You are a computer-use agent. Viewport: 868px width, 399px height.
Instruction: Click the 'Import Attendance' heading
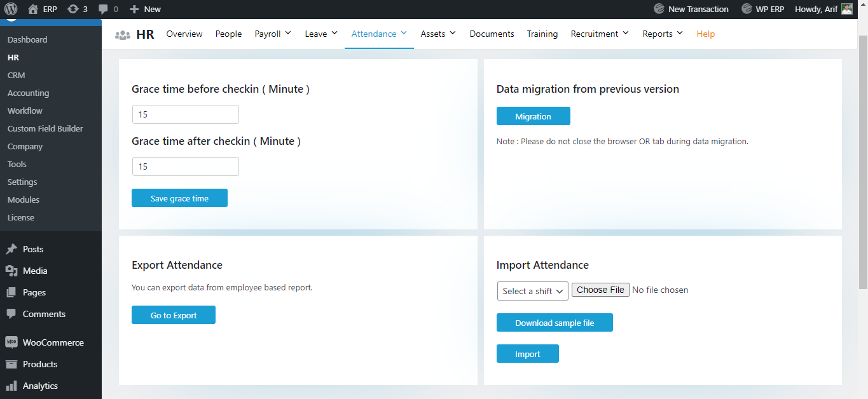[542, 265]
